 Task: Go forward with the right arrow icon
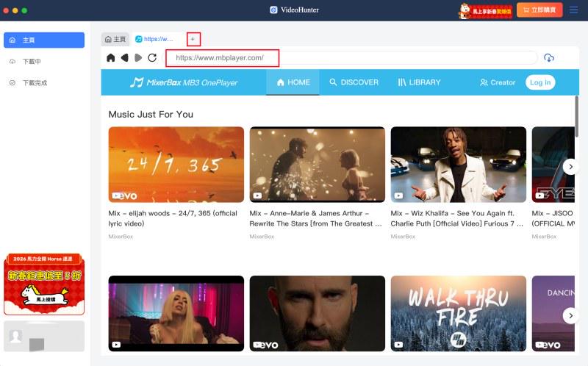coord(138,58)
